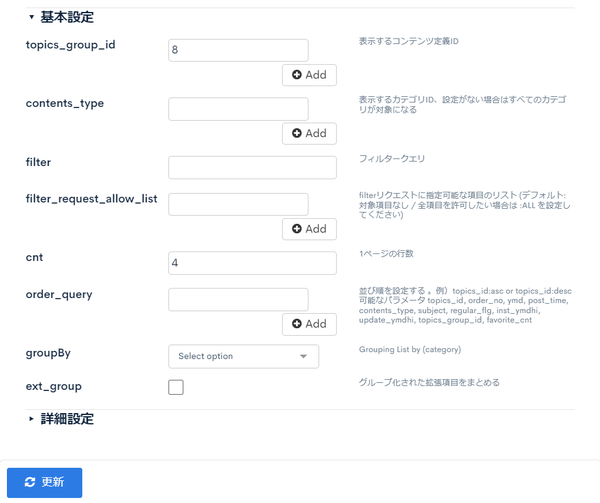600x503 pixels.
Task: Click the 'フィルタークエリ' description text
Action: pos(392,159)
